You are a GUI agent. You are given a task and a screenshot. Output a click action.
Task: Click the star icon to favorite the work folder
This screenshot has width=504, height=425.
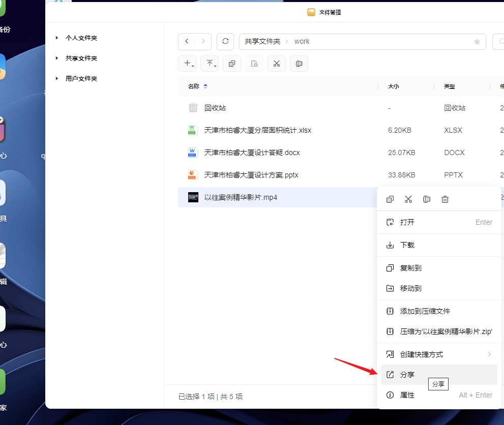point(477,42)
